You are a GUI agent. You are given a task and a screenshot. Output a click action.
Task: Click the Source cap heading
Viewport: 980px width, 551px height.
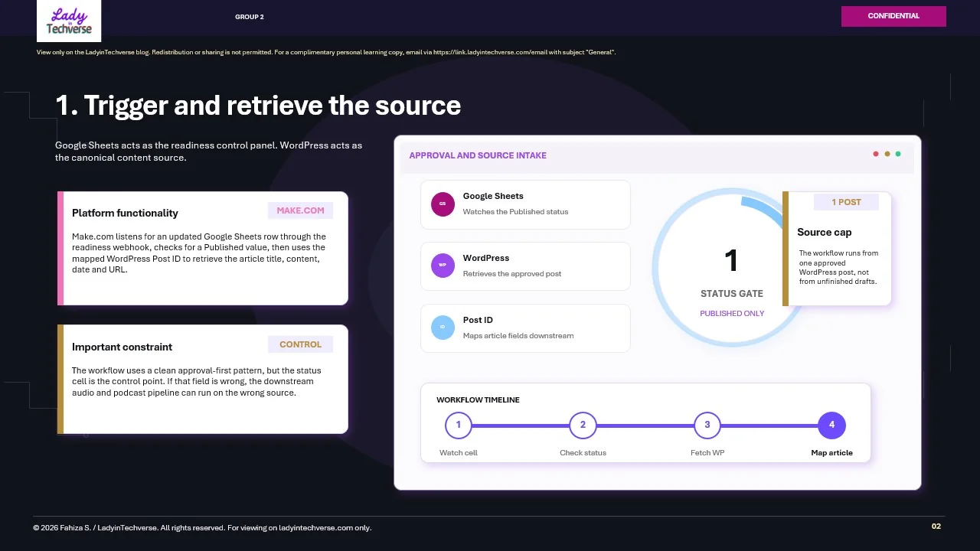coord(824,232)
